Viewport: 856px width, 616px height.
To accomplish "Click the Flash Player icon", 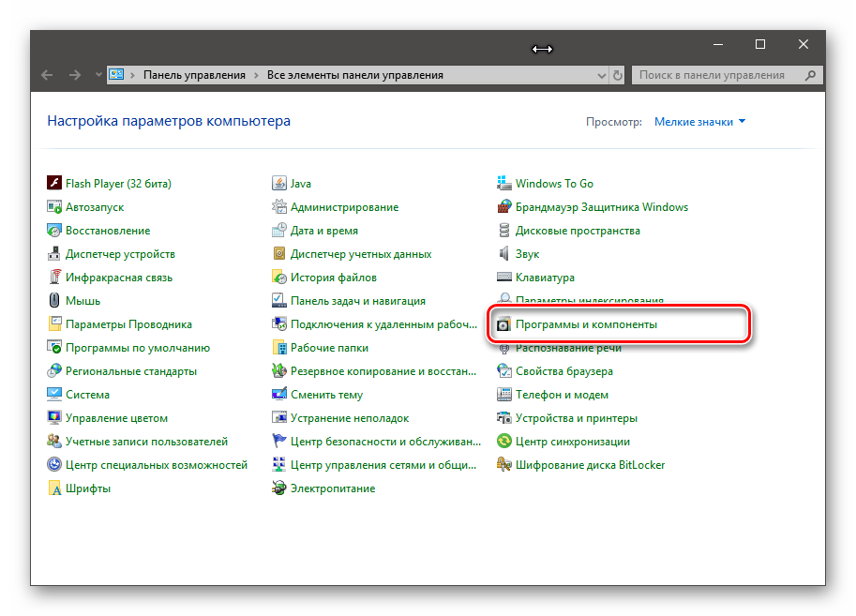I will coord(54,184).
